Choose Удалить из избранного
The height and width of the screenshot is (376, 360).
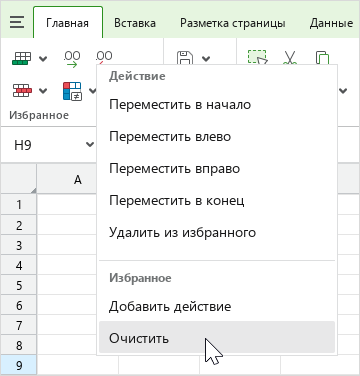[217, 233]
